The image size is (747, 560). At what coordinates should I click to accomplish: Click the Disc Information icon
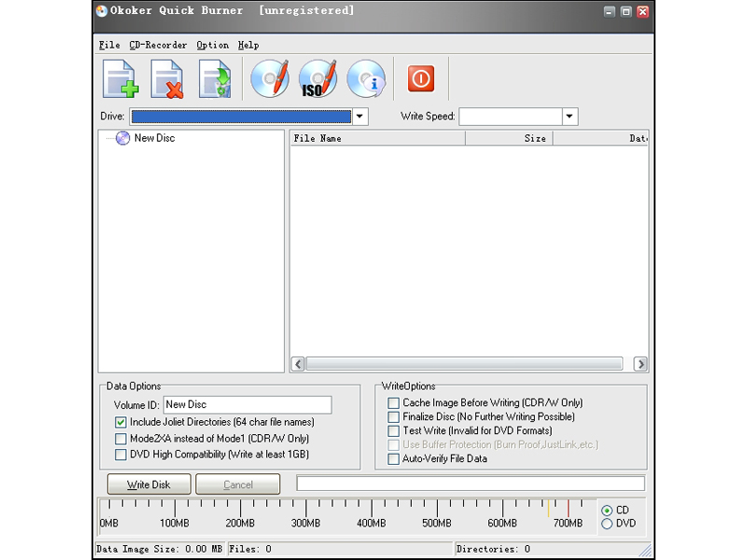366,78
